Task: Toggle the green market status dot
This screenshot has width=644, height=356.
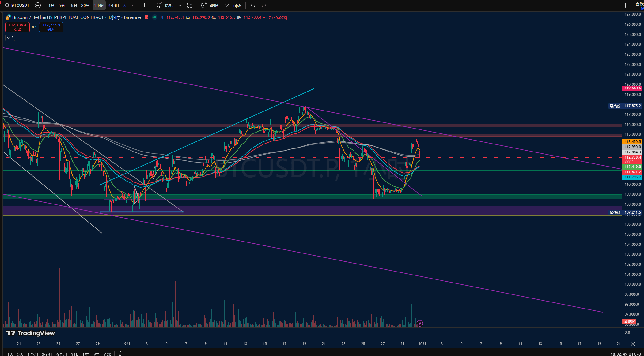Action: coord(155,17)
